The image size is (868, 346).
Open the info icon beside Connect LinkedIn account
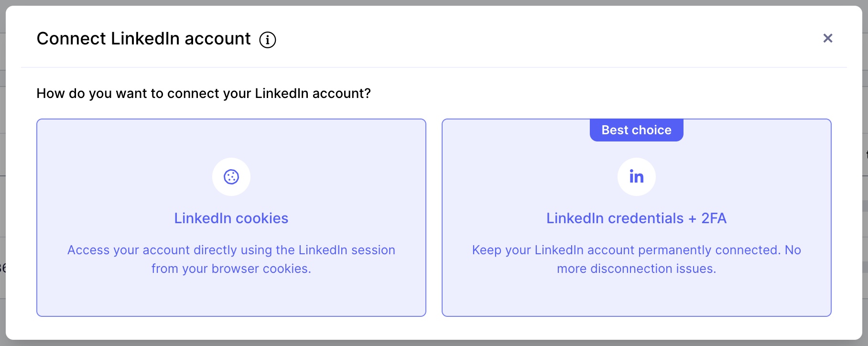(268, 40)
